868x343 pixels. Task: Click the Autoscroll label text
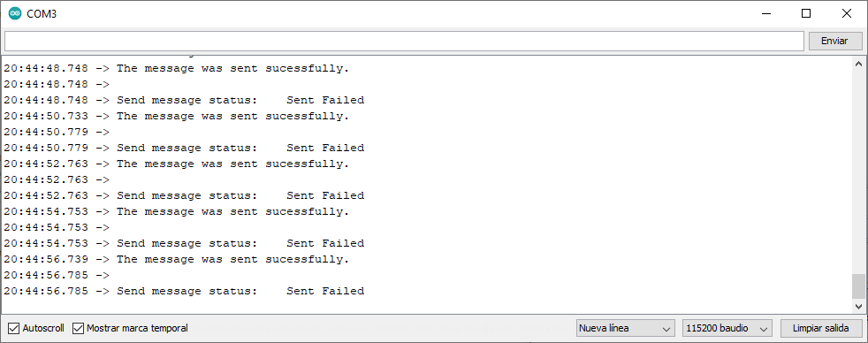pyautogui.click(x=43, y=329)
